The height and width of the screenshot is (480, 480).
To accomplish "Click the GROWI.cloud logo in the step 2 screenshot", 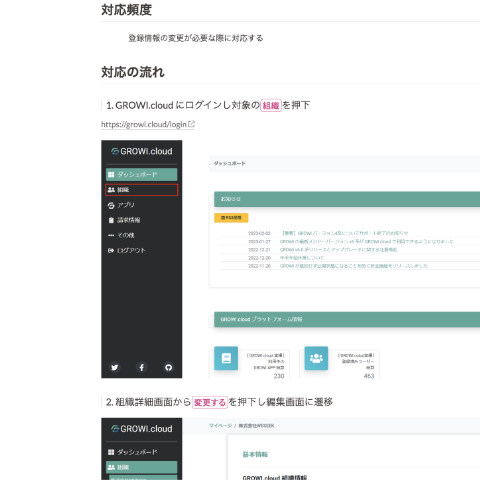I will coord(142,429).
